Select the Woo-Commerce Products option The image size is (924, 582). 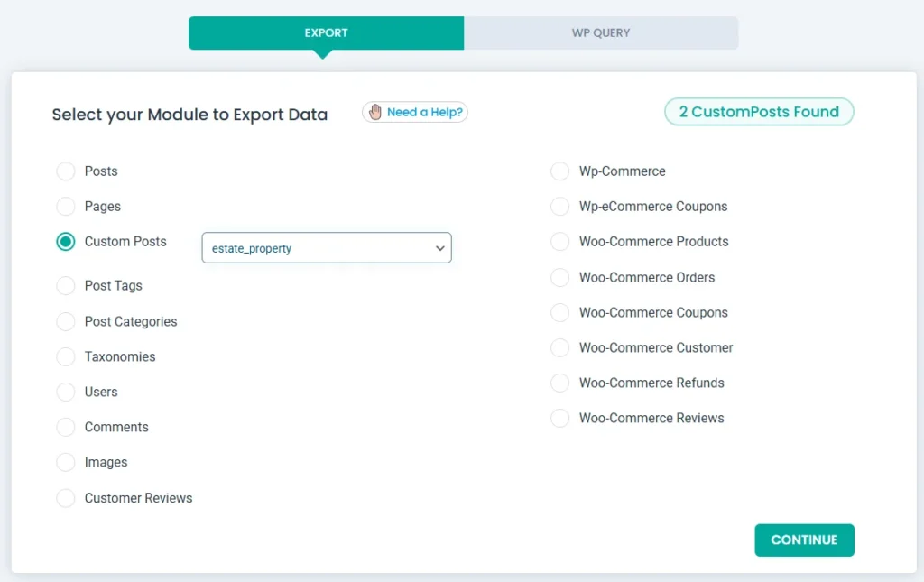coord(560,242)
